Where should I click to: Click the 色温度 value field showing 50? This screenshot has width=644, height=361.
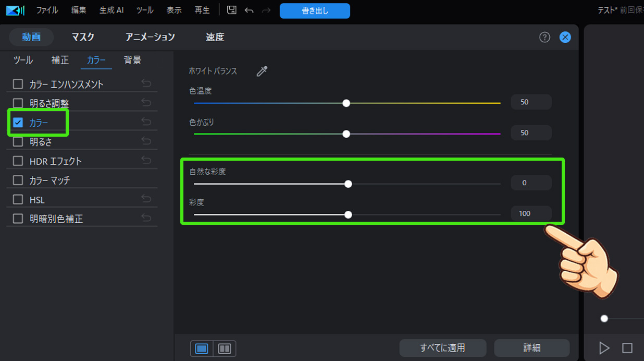pos(531,102)
